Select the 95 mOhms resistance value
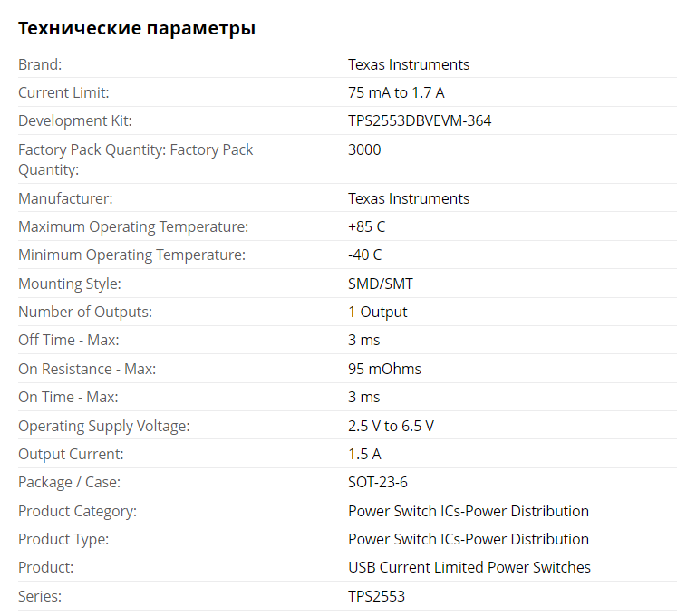The image size is (677, 616). (384, 369)
